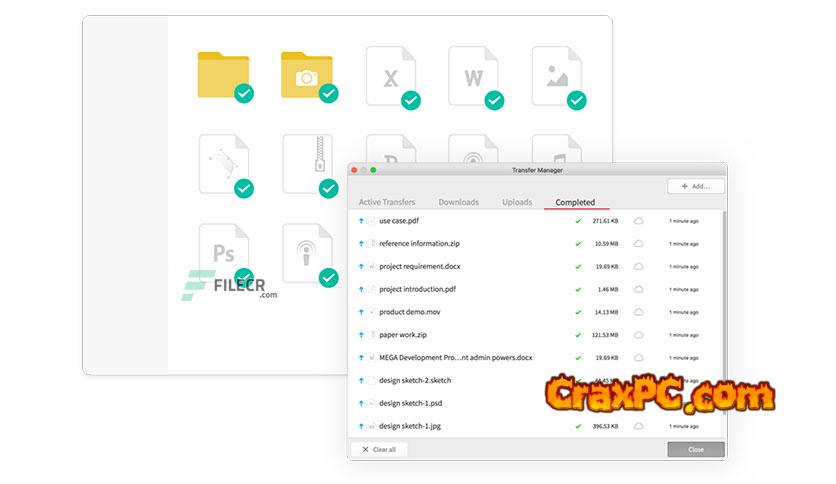Viewport: 836px width, 484px height.
Task: Click cloud icon for reference information.zip
Action: pyautogui.click(x=638, y=244)
